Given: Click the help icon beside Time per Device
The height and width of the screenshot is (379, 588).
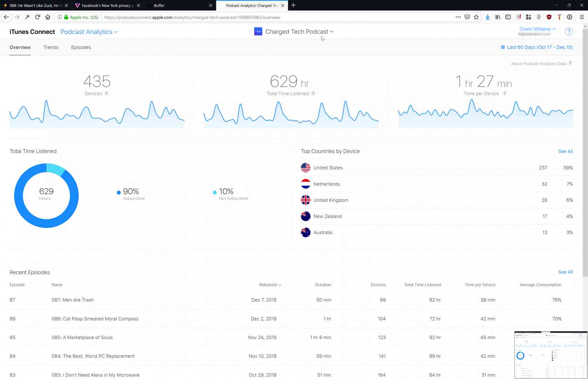Looking at the screenshot, I should (x=504, y=94).
